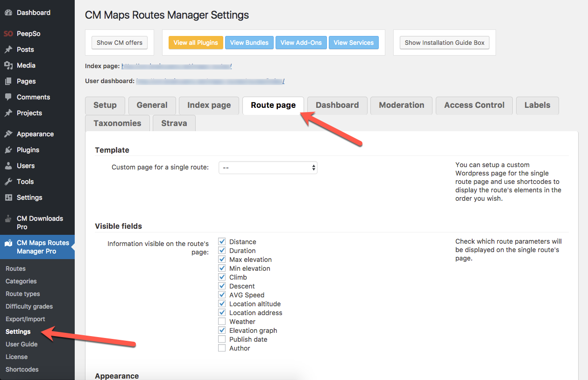Click the Settings sliders icon in sidebar
This screenshot has width=588, height=380.
(8, 197)
